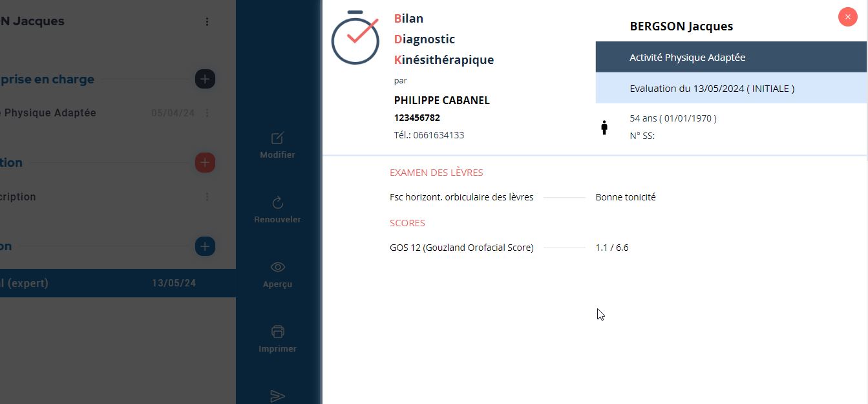Close the bilan panel with red X

pyautogui.click(x=847, y=17)
